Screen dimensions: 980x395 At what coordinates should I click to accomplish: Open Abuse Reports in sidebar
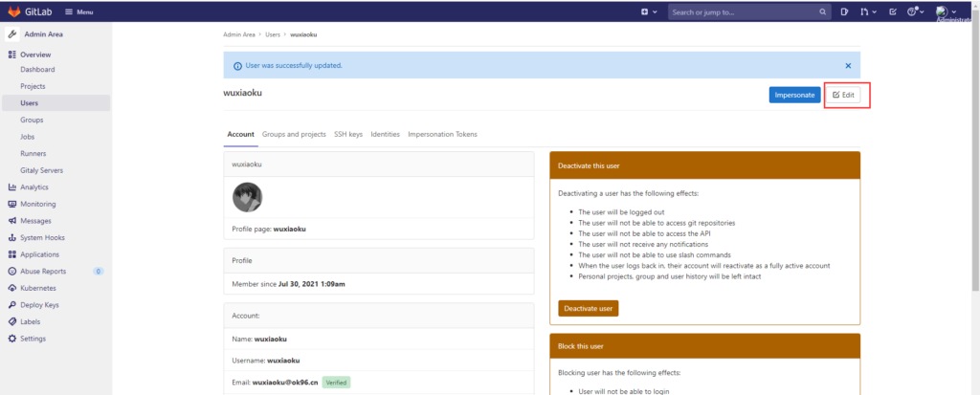click(43, 271)
